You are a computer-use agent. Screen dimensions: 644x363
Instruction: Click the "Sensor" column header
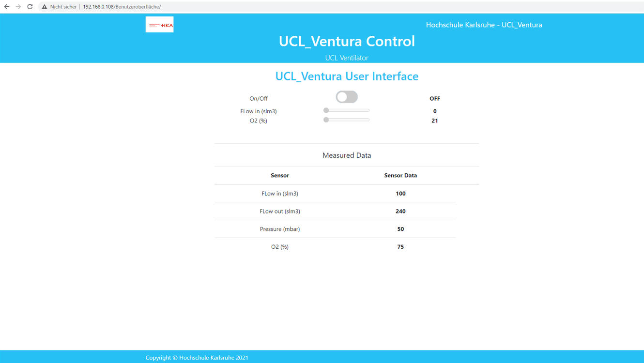[280, 176]
